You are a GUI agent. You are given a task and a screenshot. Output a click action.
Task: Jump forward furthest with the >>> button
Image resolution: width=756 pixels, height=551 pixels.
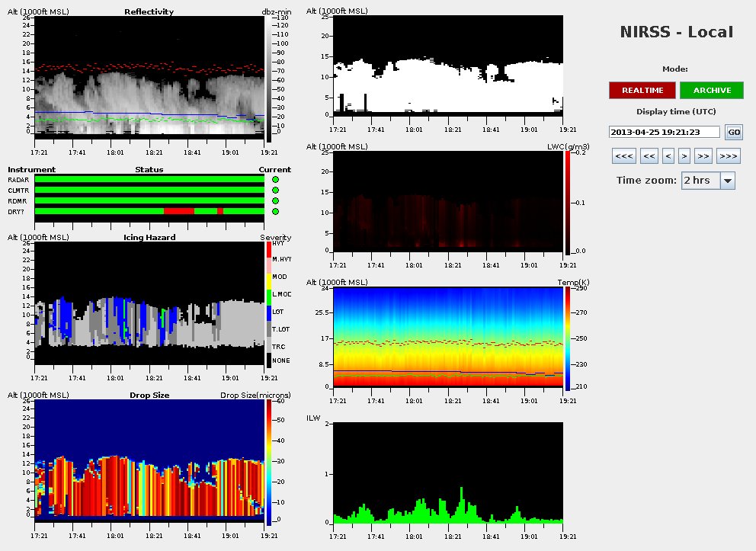728,157
